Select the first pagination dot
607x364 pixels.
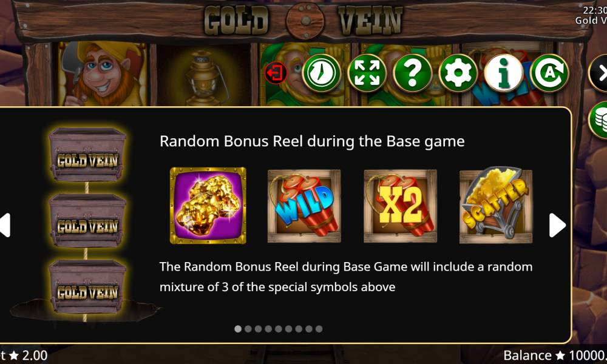click(238, 329)
